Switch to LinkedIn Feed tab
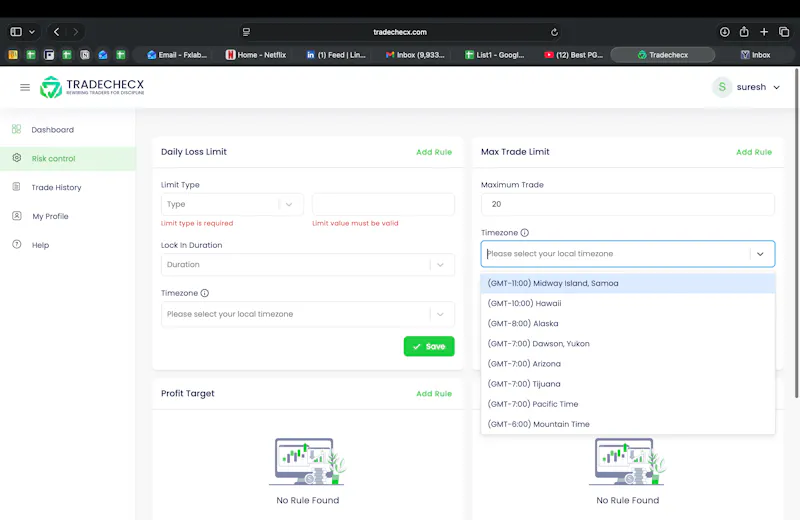 click(336, 55)
